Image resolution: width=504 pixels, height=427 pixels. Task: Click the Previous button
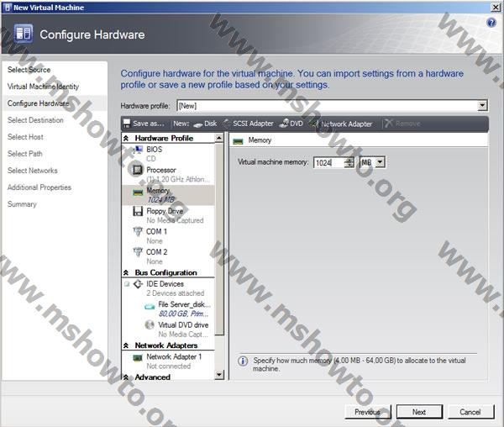(x=368, y=412)
